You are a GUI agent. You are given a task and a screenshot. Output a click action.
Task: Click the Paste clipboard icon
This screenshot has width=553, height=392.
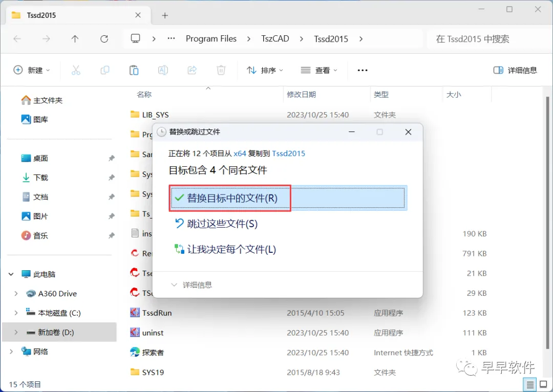(134, 70)
